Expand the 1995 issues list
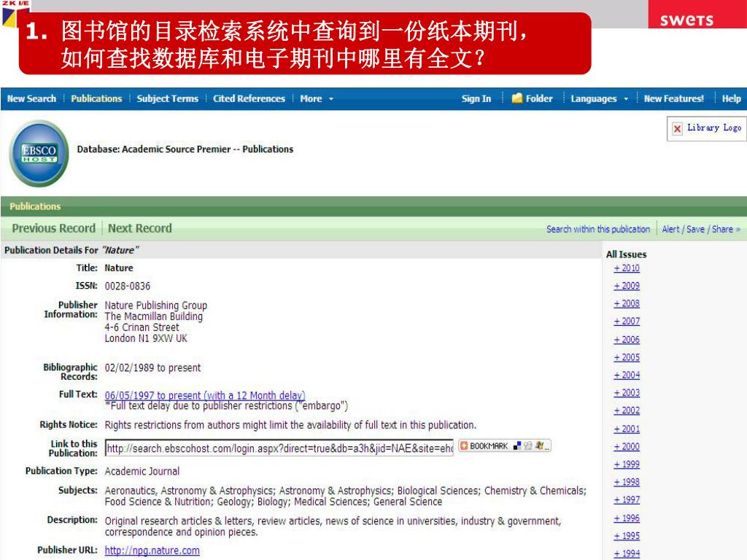Viewport: 747px width, 560px height. [x=627, y=536]
